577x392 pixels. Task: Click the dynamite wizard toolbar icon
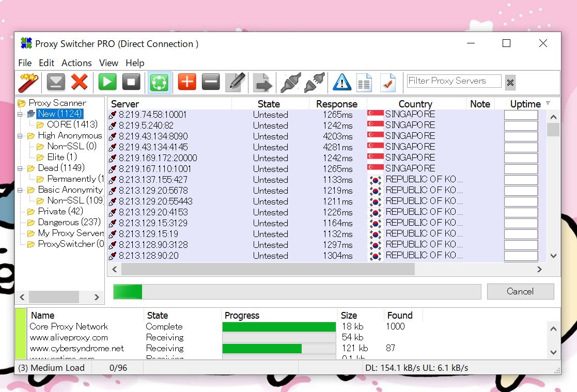pos(28,83)
